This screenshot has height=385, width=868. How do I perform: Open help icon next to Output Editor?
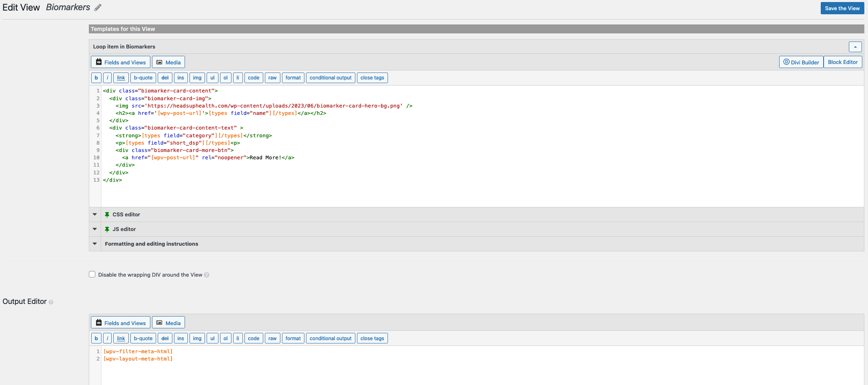point(51,302)
